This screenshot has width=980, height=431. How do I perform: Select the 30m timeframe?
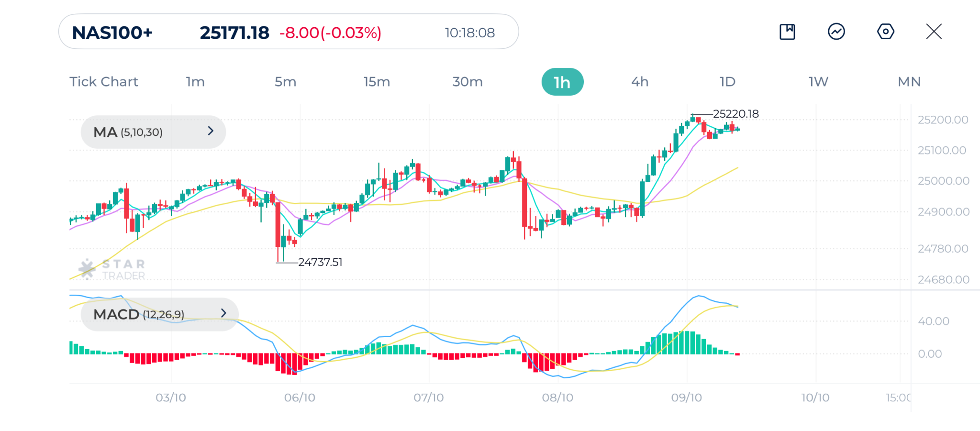point(468,82)
